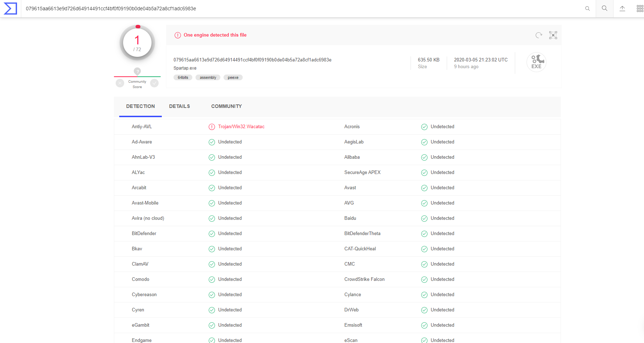The width and height of the screenshot is (644, 343).
Task: Click the warning icon in detection banner
Action: click(x=178, y=35)
